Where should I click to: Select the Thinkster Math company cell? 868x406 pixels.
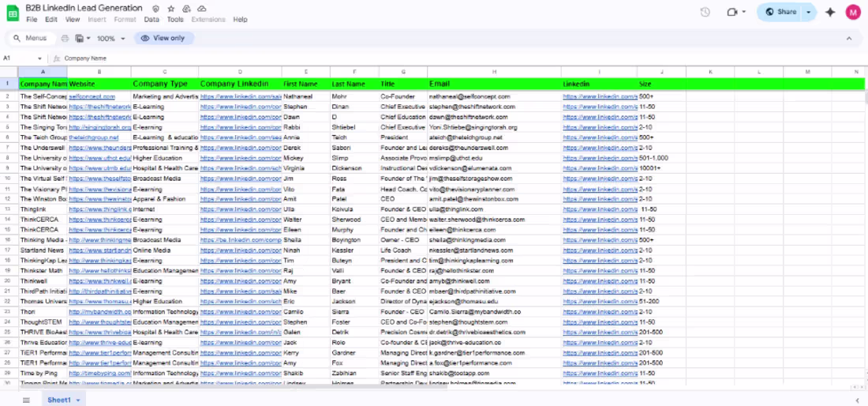tap(43, 271)
